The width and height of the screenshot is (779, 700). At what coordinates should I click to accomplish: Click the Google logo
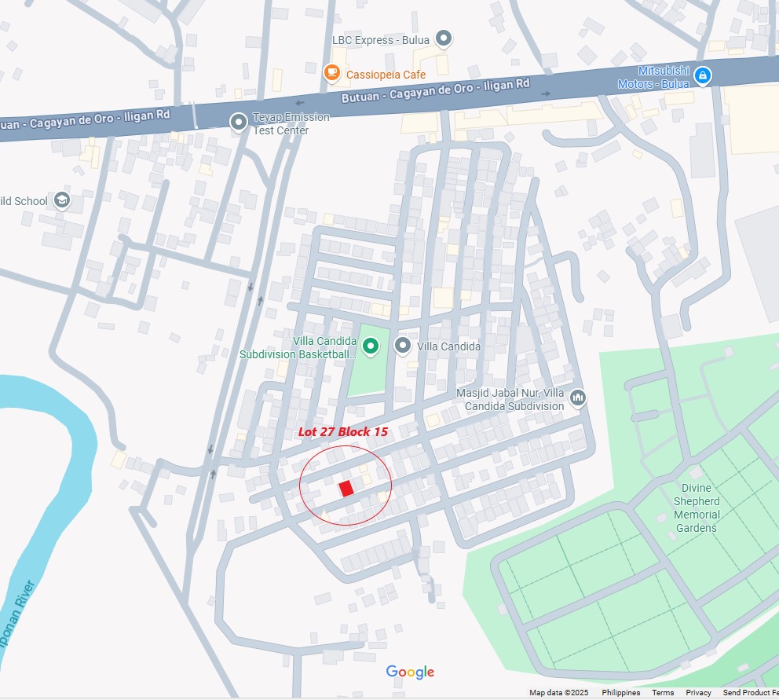pos(410,673)
